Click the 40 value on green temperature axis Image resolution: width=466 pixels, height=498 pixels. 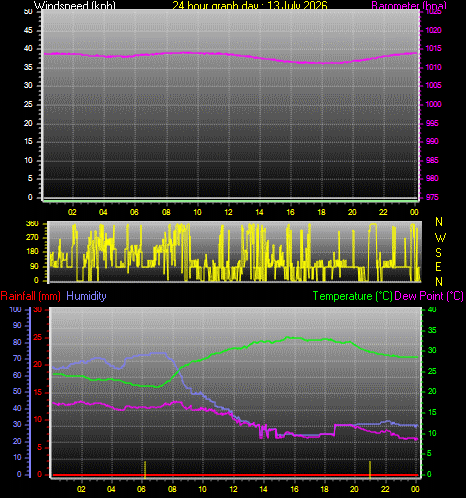pos(432,310)
